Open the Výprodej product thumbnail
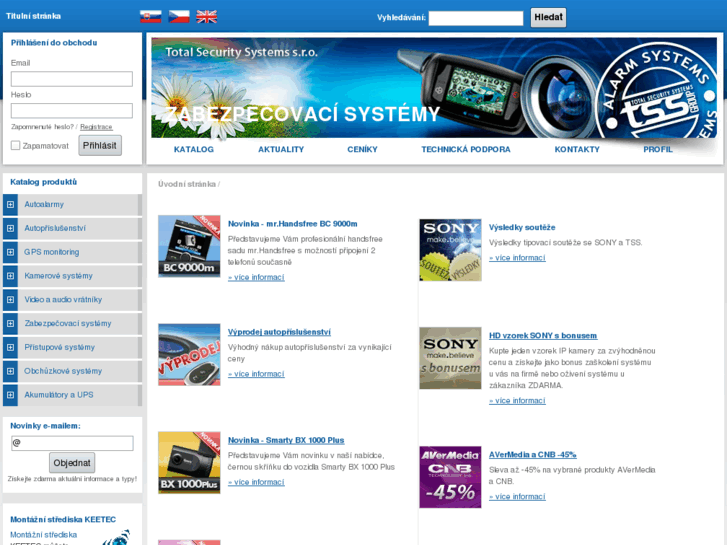727x545 pixels. click(x=189, y=355)
